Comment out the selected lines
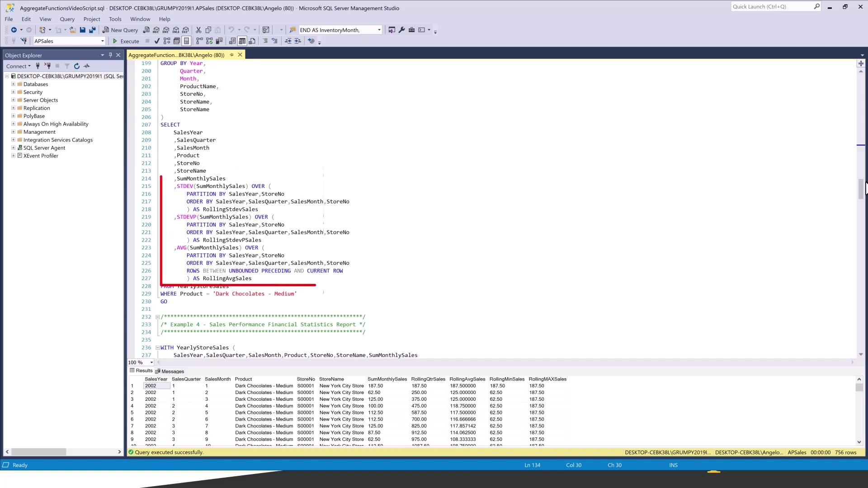This screenshot has height=488, width=868. pos(264,41)
